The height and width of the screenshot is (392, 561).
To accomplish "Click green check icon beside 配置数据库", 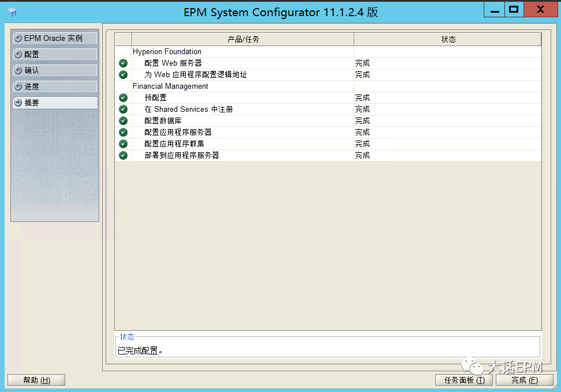I will (123, 121).
